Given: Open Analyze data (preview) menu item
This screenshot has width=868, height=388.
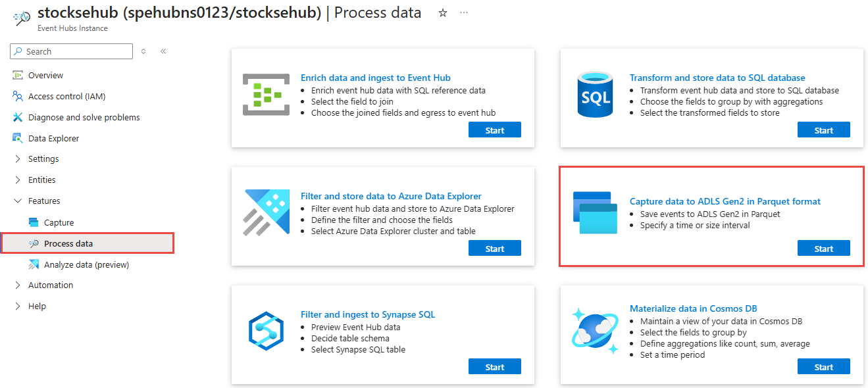Looking at the screenshot, I should coord(86,265).
